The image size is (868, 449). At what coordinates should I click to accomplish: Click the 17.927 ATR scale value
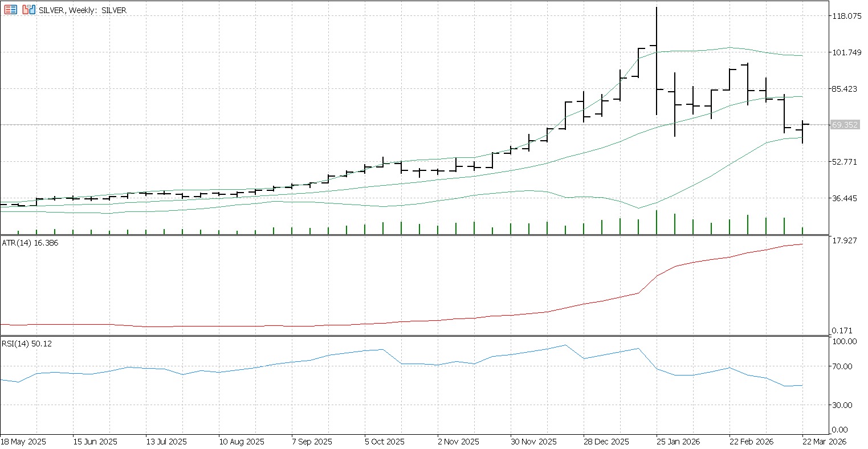tap(845, 240)
